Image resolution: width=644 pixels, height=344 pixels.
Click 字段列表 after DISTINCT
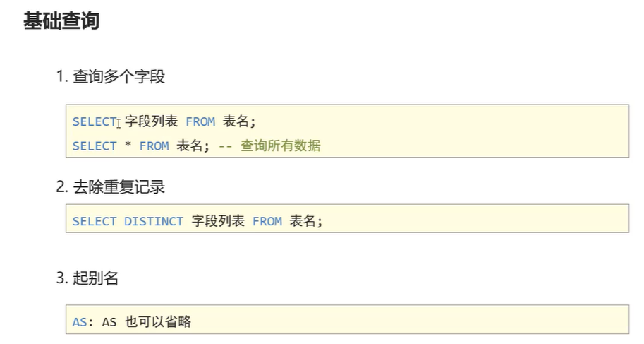[x=218, y=221]
